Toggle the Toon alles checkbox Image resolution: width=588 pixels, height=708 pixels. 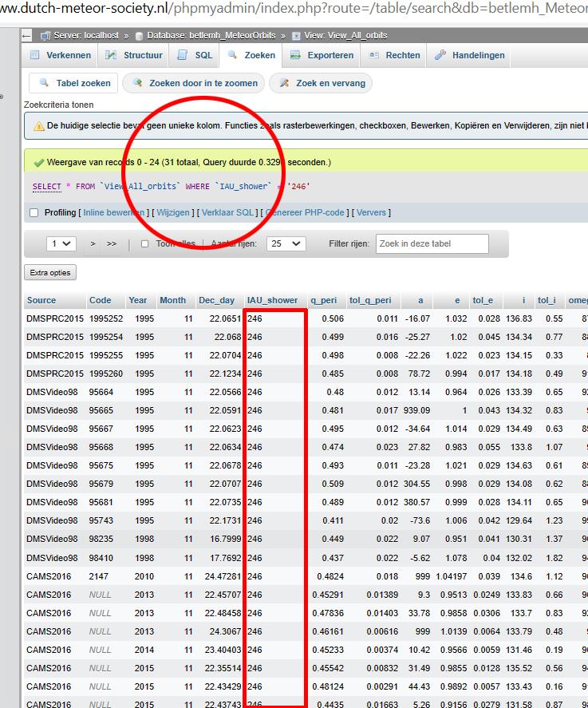point(145,243)
